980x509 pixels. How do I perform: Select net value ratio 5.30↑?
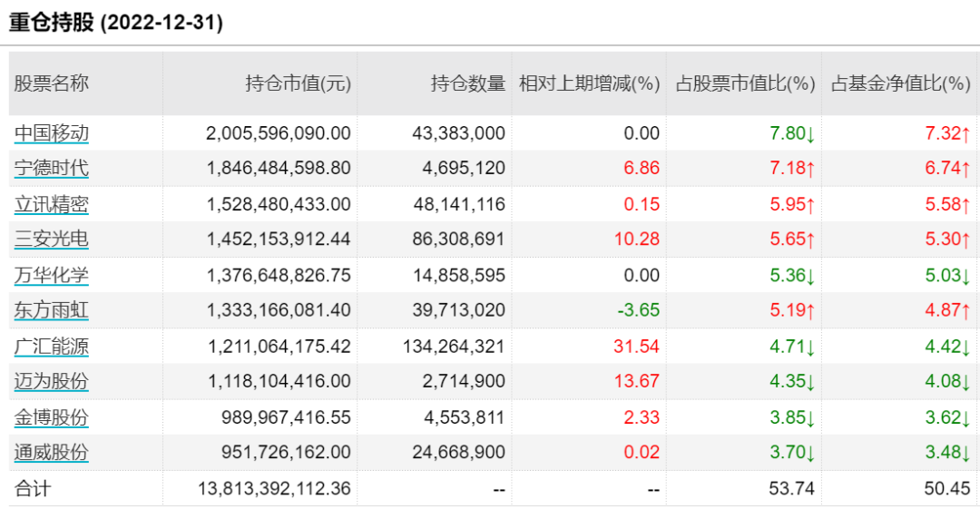point(947,239)
